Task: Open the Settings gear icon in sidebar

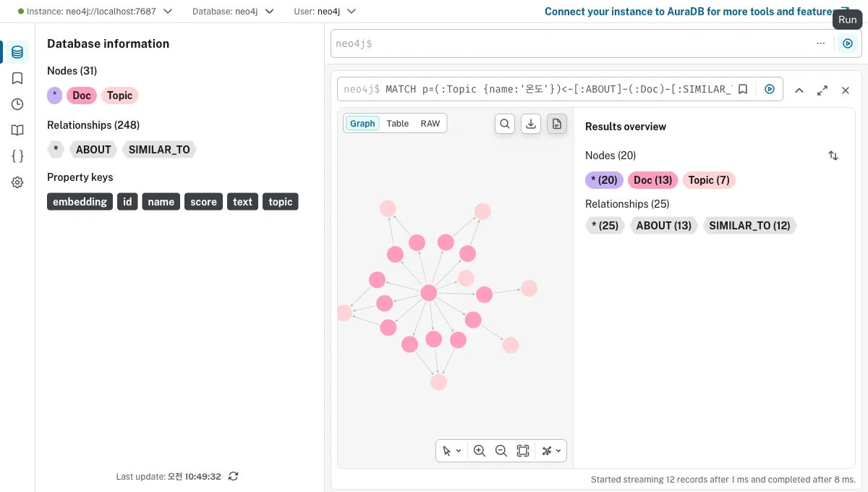Action: point(17,182)
